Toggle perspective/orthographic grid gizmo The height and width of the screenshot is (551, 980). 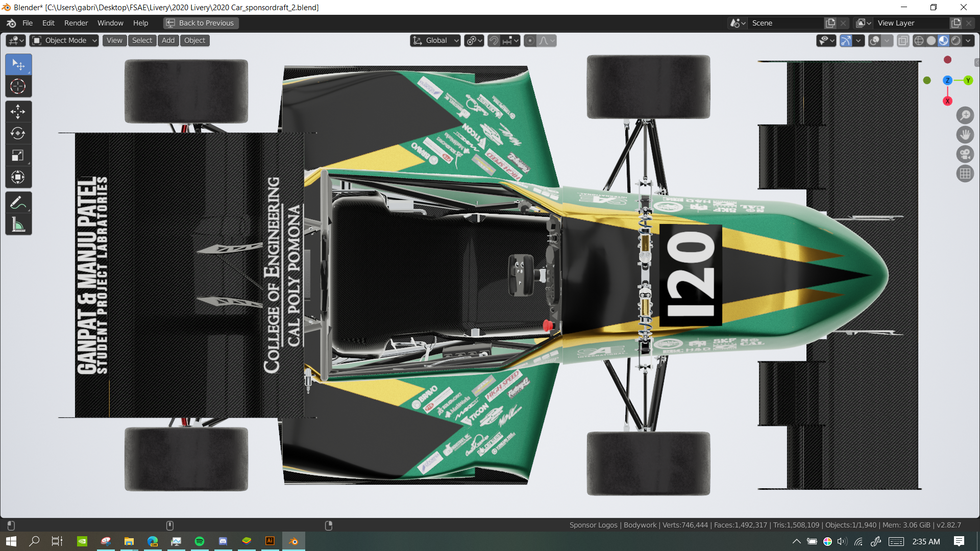point(965,174)
